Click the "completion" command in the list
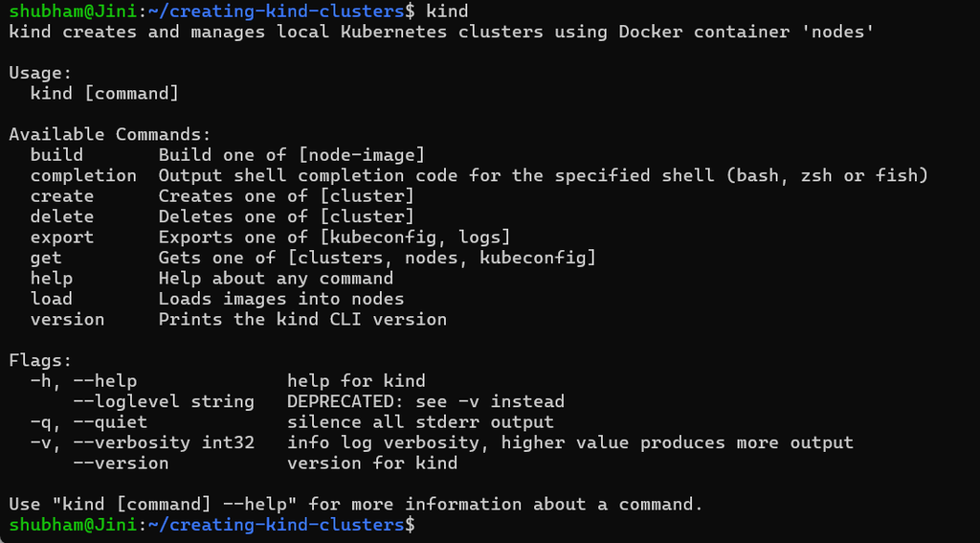The height and width of the screenshot is (543, 980). pyautogui.click(x=83, y=175)
